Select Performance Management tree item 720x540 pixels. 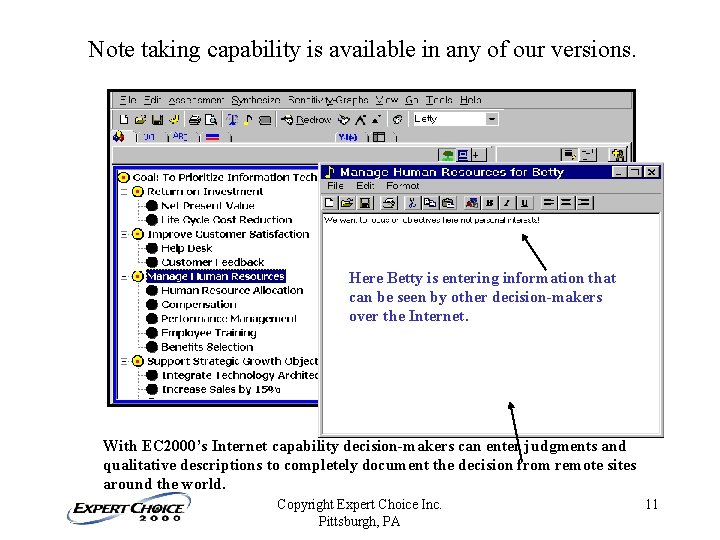(229, 319)
